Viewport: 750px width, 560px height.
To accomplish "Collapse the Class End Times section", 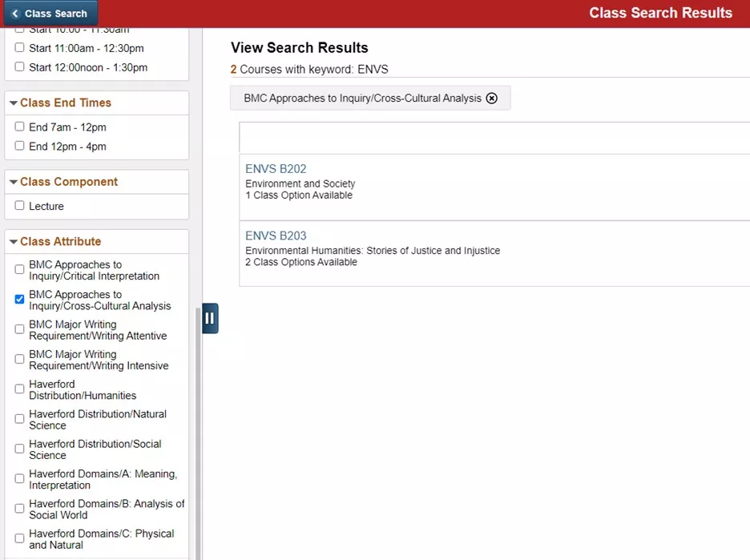I will click(14, 103).
